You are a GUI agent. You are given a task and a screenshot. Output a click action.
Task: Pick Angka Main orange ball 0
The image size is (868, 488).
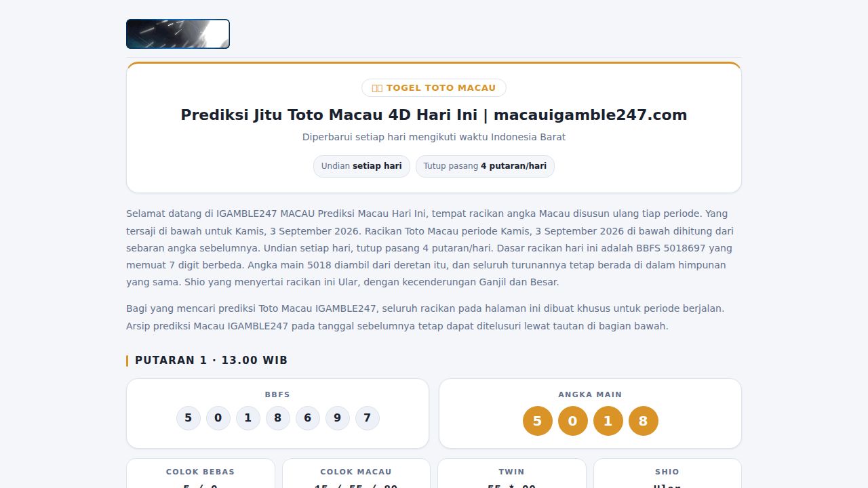point(573,421)
